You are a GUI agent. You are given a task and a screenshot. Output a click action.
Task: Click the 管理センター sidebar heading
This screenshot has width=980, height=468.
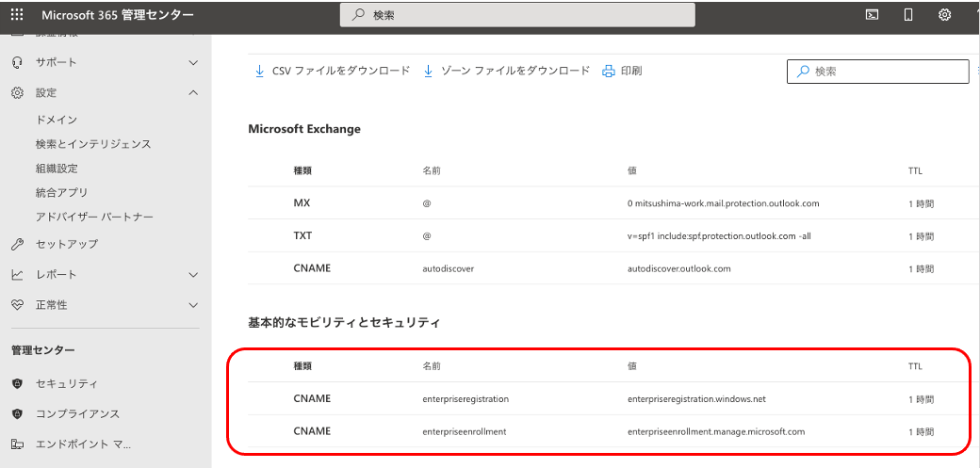click(43, 350)
